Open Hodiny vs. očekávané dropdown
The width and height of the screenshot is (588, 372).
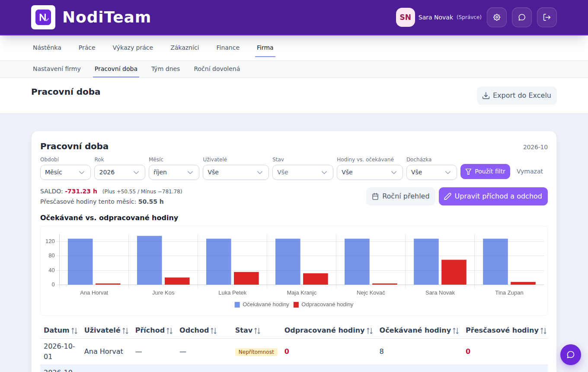pos(370,172)
